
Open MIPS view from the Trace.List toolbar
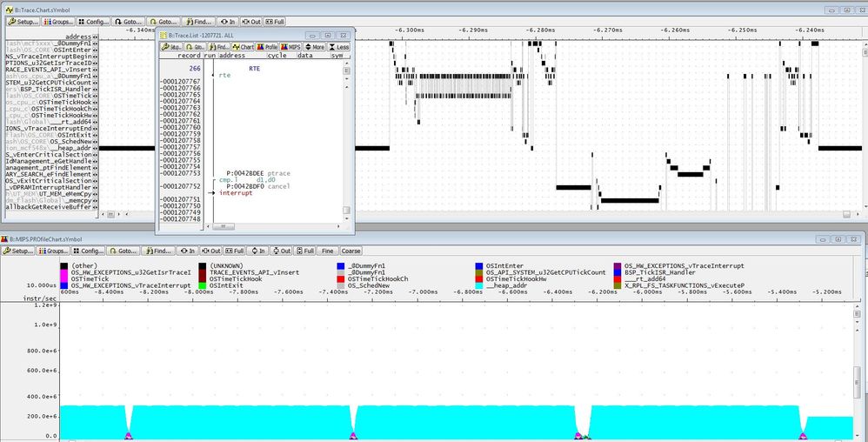click(x=290, y=47)
